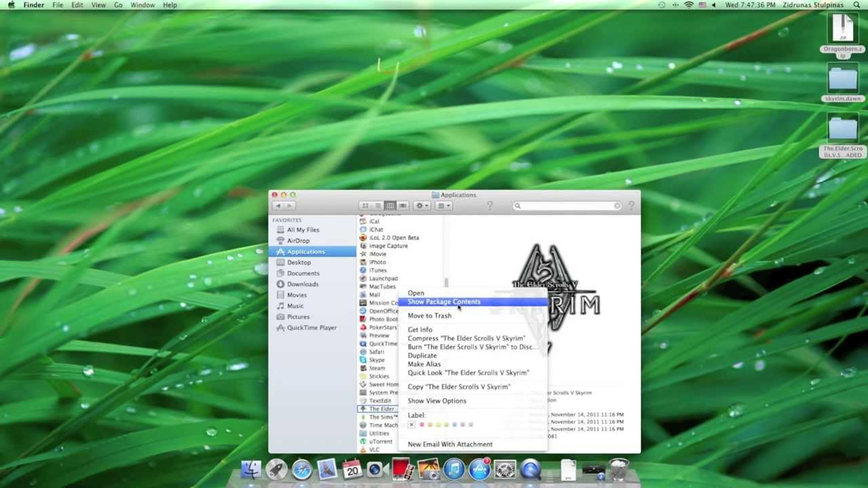The width and height of the screenshot is (868, 488).
Task: Select uTorrent in applications list
Action: click(x=376, y=441)
